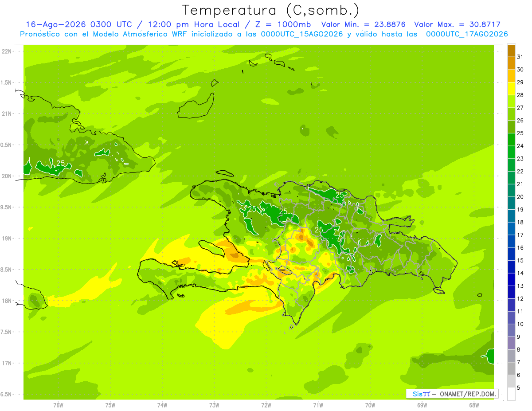This screenshot has height=411, width=532.
Task: Click the '20N' latitude axis label
Action: point(7,176)
